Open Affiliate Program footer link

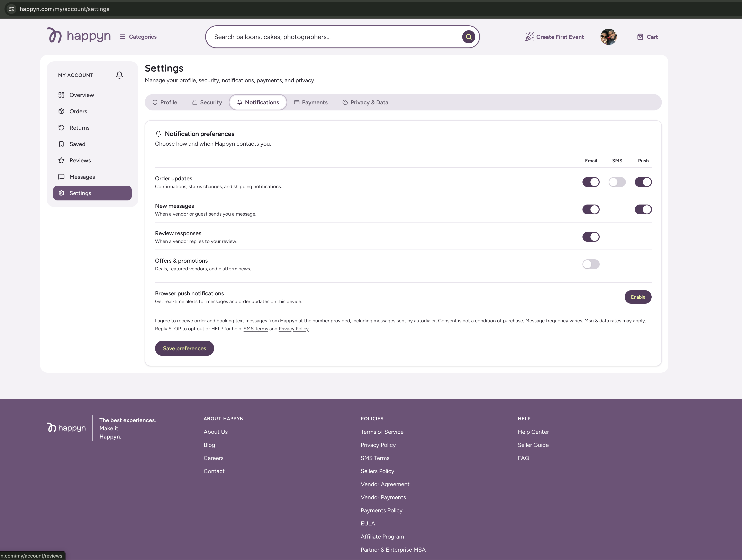[382, 536]
